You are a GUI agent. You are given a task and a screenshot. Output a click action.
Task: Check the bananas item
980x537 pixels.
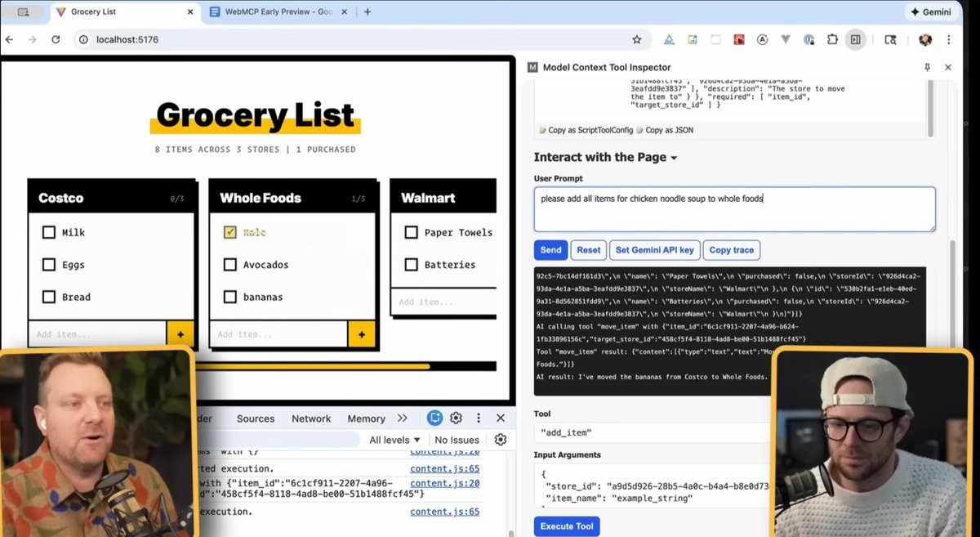point(230,297)
